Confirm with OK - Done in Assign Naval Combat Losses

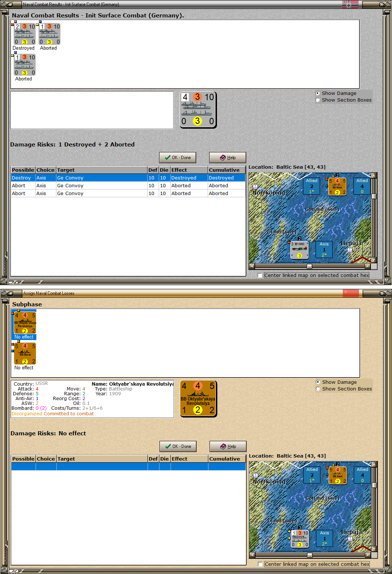[x=178, y=446]
